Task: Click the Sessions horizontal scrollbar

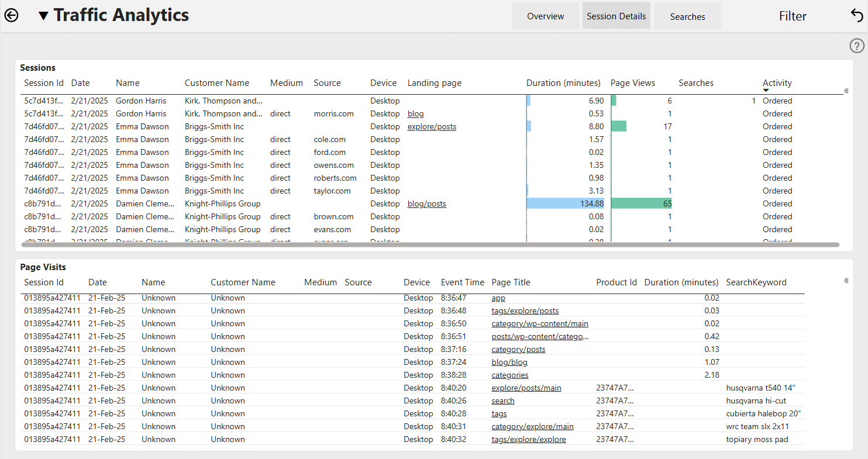Action: click(430, 244)
